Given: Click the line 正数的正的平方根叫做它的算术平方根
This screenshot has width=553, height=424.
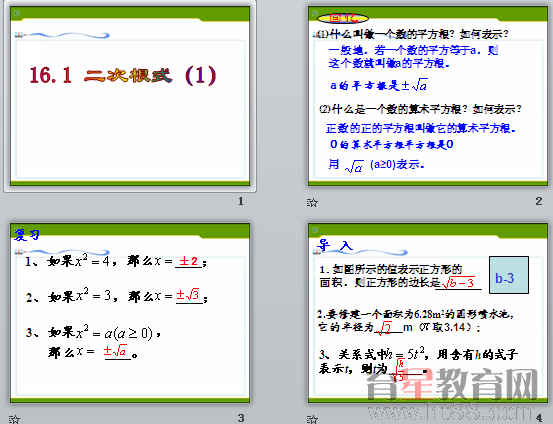Looking at the screenshot, I should [x=421, y=128].
